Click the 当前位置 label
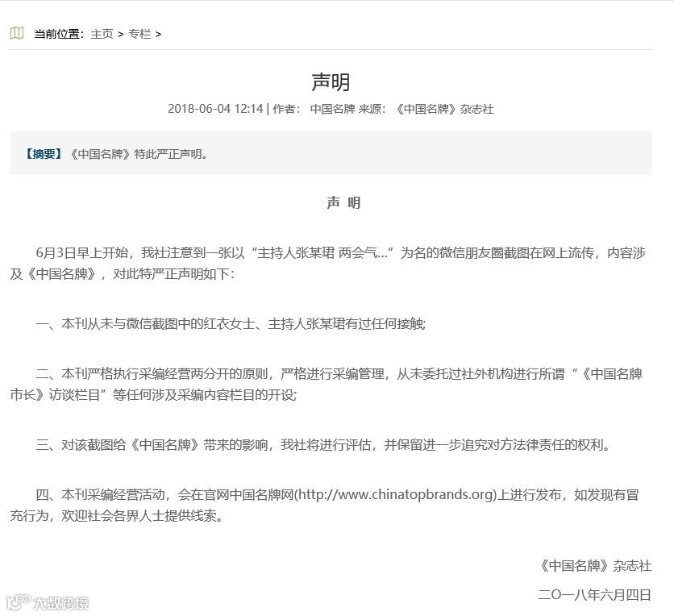The image size is (674, 616). (x=60, y=34)
